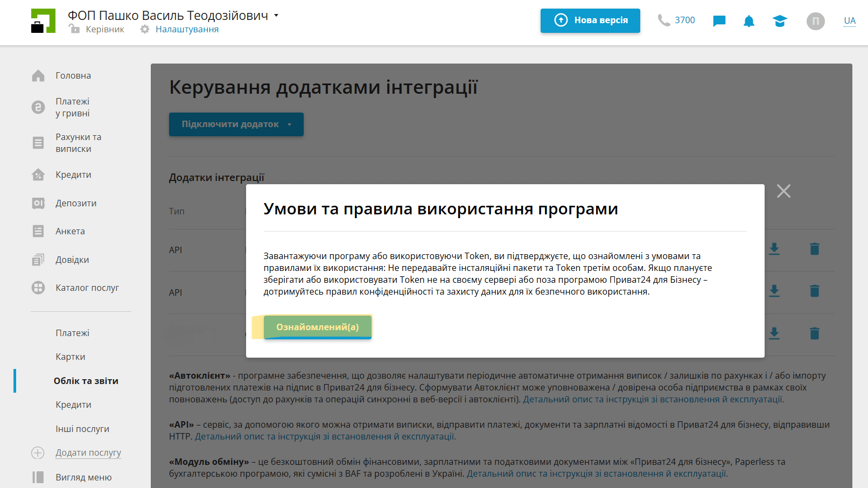Click the plus icon beside Додати послугу

[x=38, y=453]
